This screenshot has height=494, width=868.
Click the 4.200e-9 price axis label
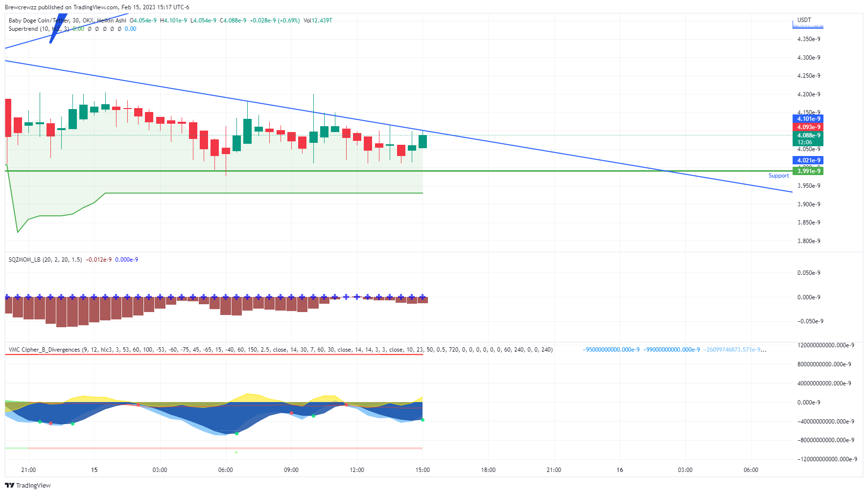(x=809, y=94)
